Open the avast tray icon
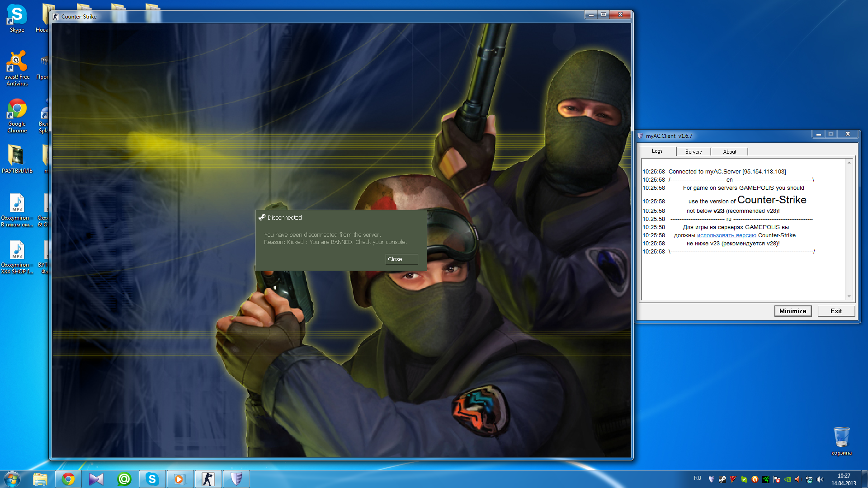 click(755, 479)
